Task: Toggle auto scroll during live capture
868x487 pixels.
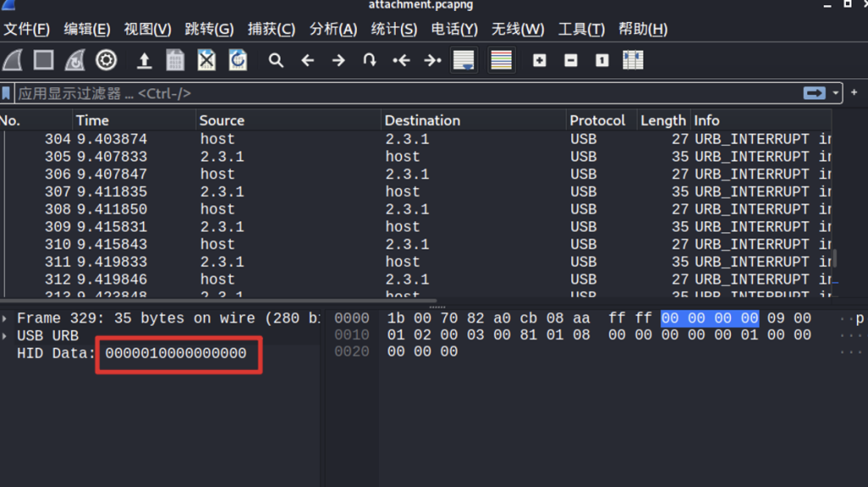Action: (464, 60)
